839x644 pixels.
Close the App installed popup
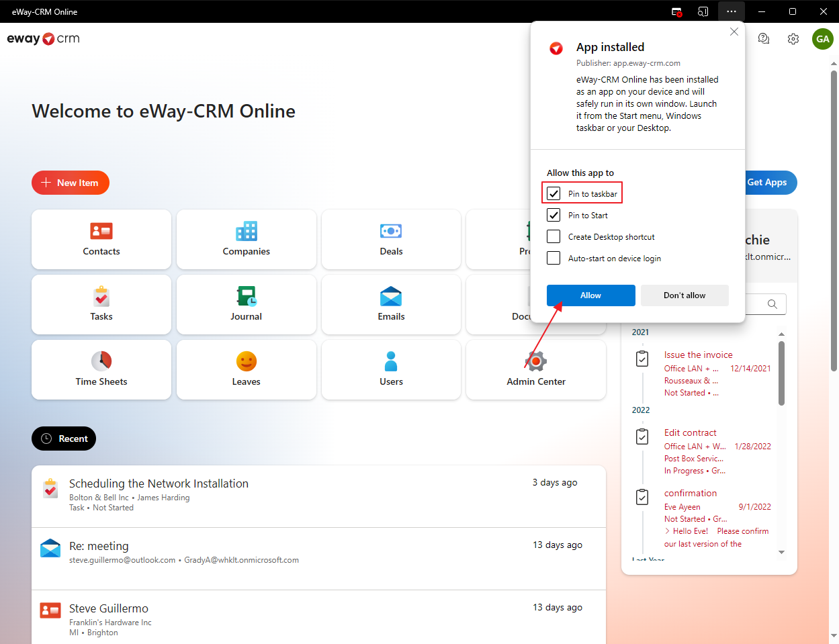[x=734, y=32]
